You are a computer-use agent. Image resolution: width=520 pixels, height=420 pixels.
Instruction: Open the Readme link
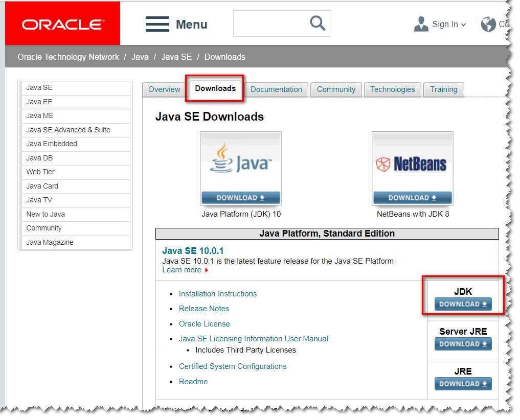[193, 382]
